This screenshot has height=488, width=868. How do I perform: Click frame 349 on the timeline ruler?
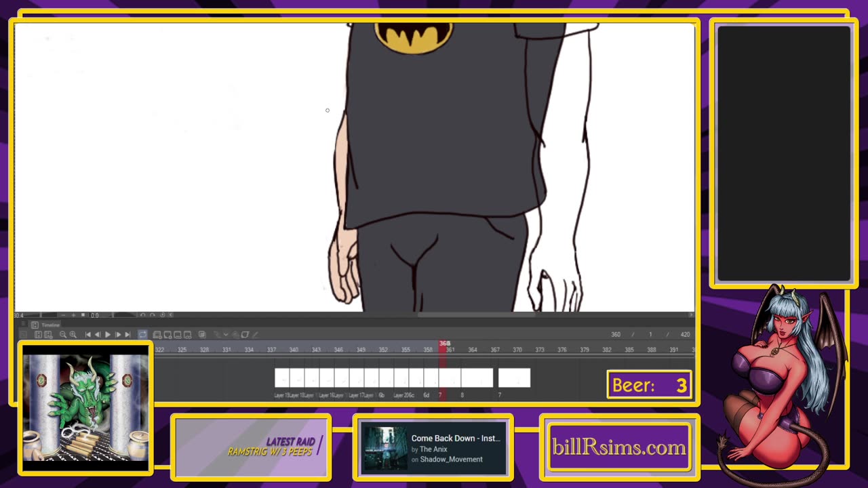[361, 350]
